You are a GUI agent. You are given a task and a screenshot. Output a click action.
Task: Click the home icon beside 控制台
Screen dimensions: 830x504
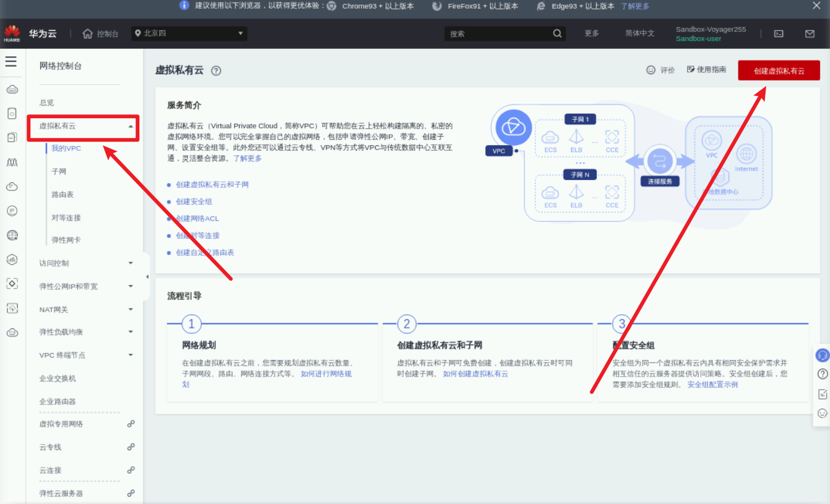click(x=88, y=33)
